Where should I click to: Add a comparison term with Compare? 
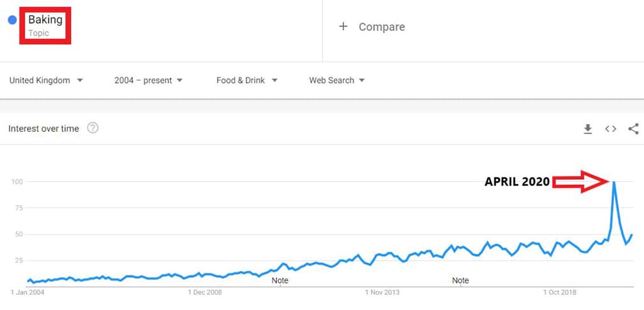[382, 27]
